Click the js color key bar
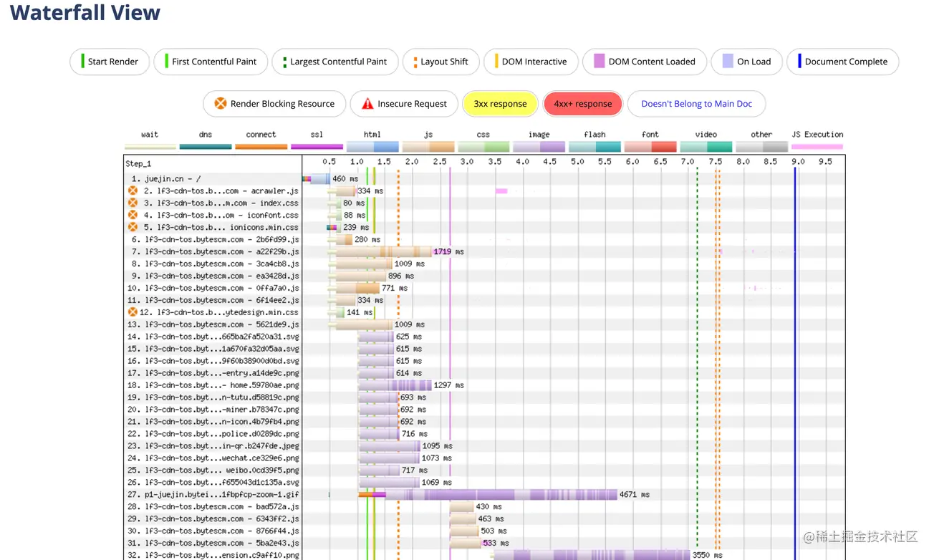The height and width of the screenshot is (560, 934). point(428,147)
